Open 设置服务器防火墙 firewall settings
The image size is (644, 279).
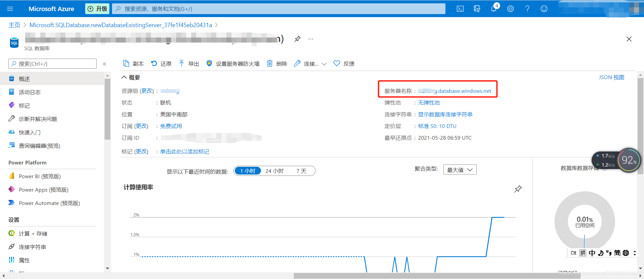[x=233, y=64]
